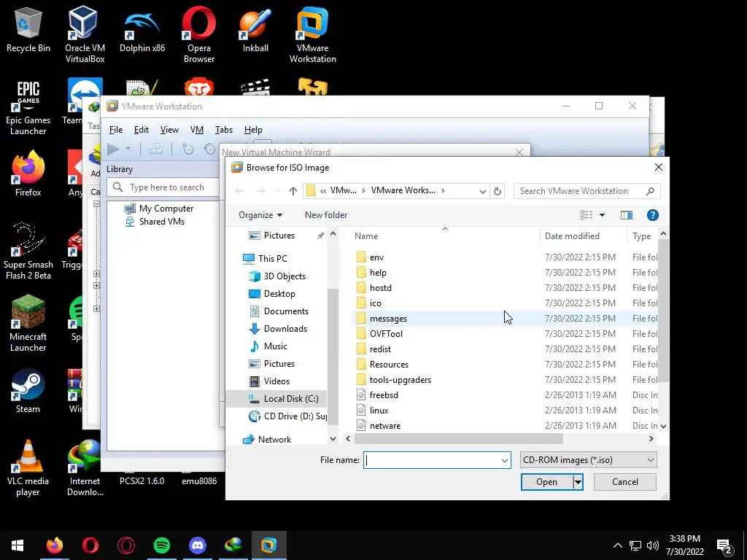Open Discord from the taskbar
747x560 pixels.
(197, 545)
